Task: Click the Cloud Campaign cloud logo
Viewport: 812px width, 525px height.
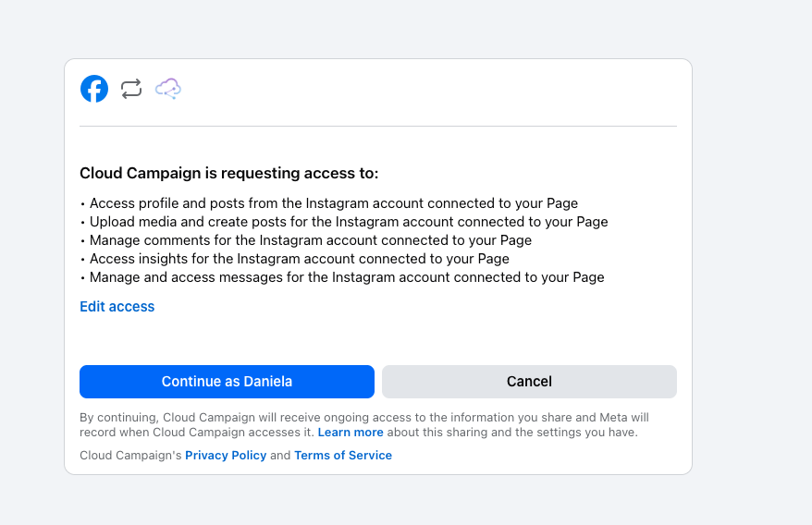Action: tap(168, 89)
